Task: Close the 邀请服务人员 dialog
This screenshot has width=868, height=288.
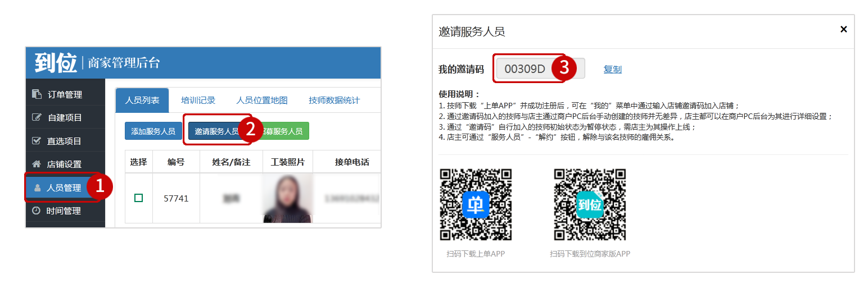Action: tap(843, 29)
